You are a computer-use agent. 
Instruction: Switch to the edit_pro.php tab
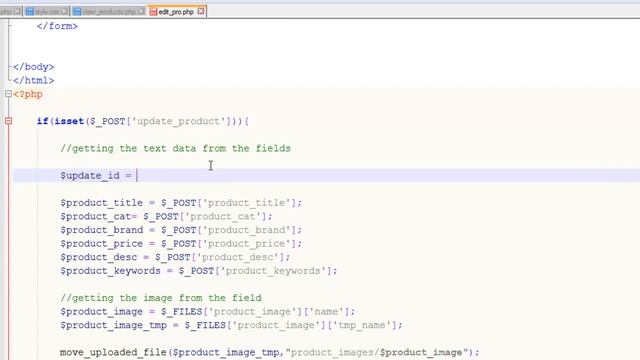pos(176,12)
